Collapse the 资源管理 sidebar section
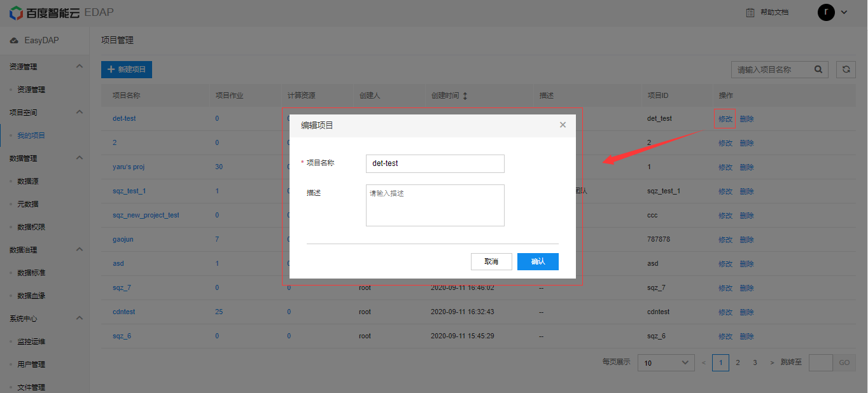The height and width of the screenshot is (393, 868). tap(79, 67)
